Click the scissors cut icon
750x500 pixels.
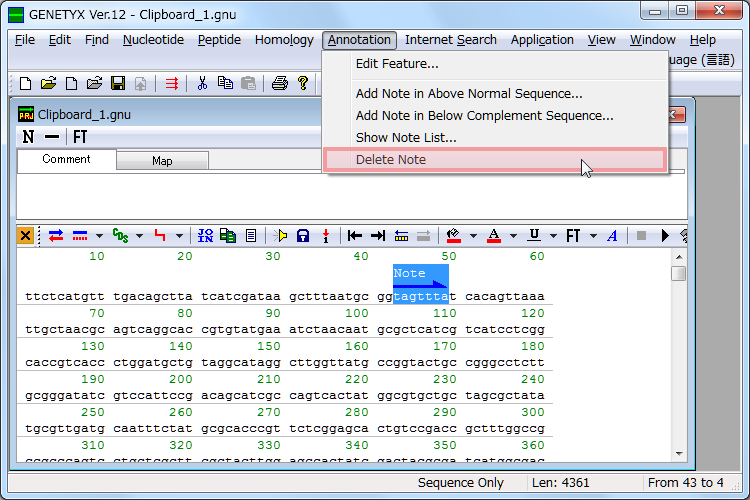(x=202, y=83)
